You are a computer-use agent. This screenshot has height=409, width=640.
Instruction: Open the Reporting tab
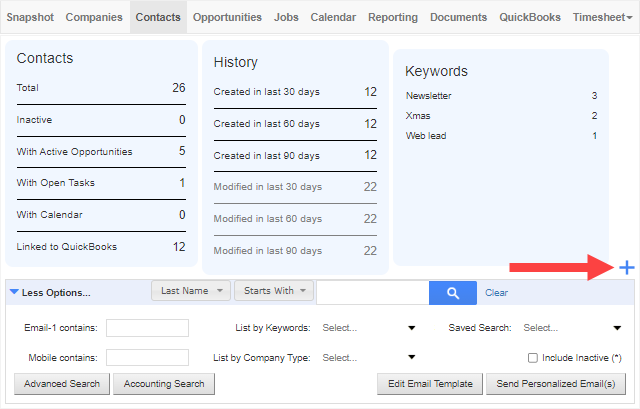coord(393,17)
